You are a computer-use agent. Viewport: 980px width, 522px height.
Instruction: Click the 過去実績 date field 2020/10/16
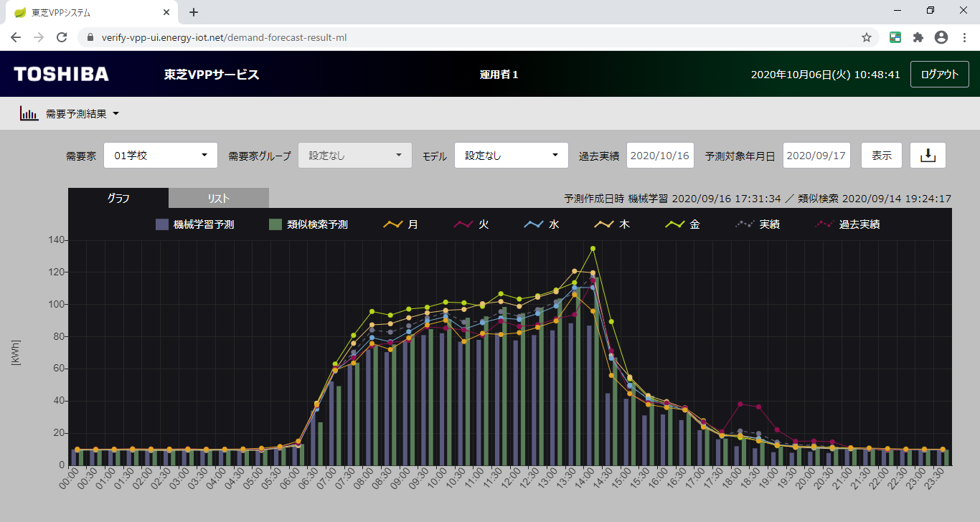(x=660, y=155)
